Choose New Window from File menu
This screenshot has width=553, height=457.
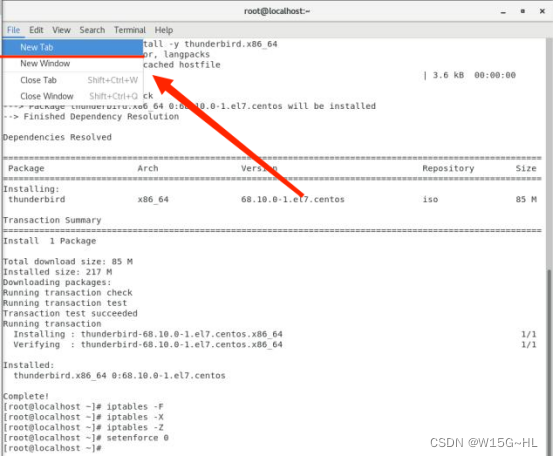click(73, 63)
